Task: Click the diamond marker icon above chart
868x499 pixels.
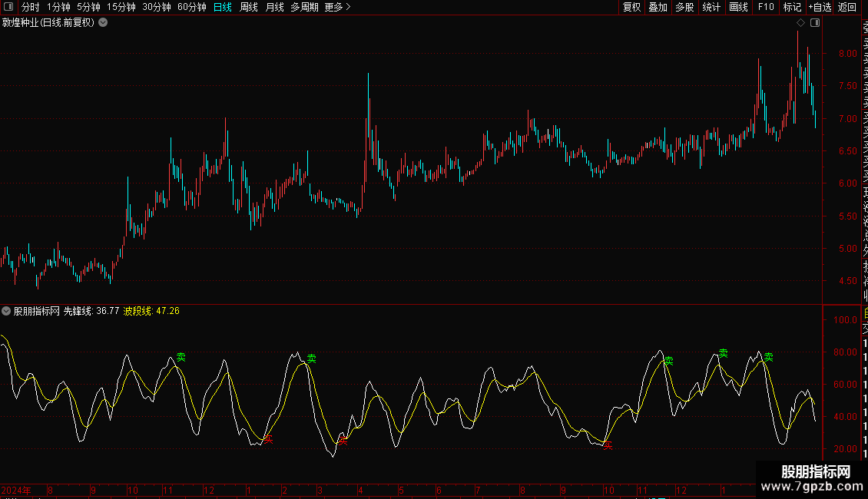Action: click(x=800, y=23)
